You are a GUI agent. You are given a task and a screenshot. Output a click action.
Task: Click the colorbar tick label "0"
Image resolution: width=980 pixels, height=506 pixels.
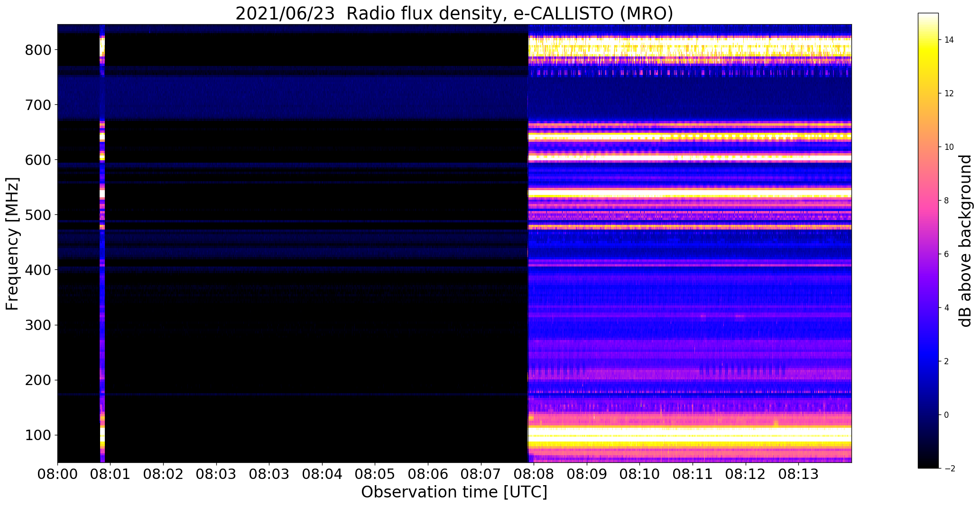pyautogui.click(x=947, y=415)
